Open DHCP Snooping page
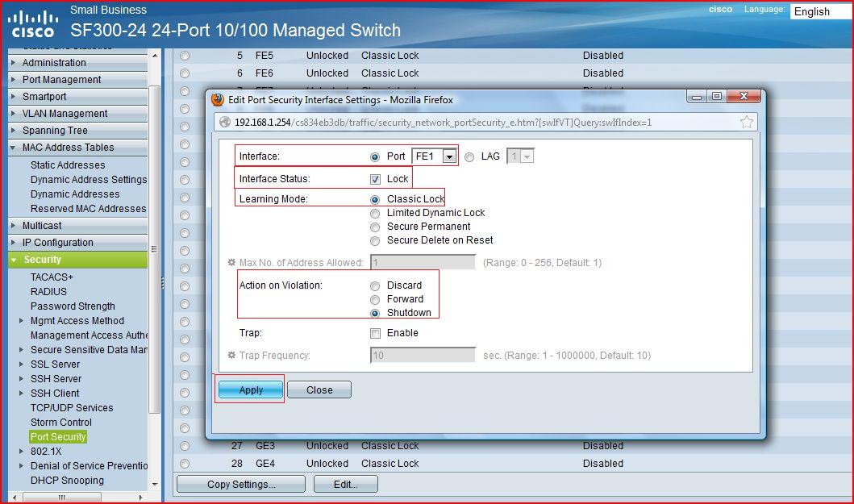Screen dimensions: 854x504 pyautogui.click(x=67, y=481)
